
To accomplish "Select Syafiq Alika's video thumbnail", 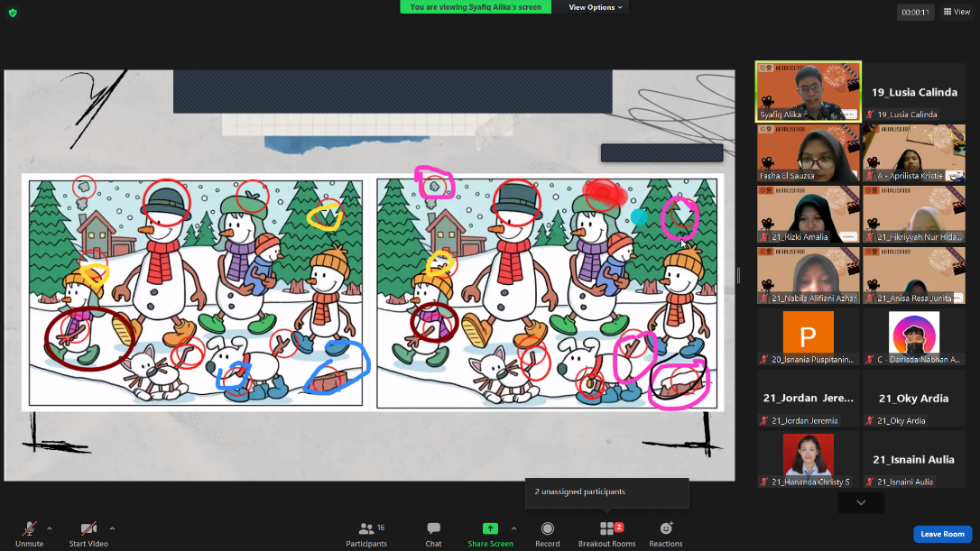I will coord(809,91).
